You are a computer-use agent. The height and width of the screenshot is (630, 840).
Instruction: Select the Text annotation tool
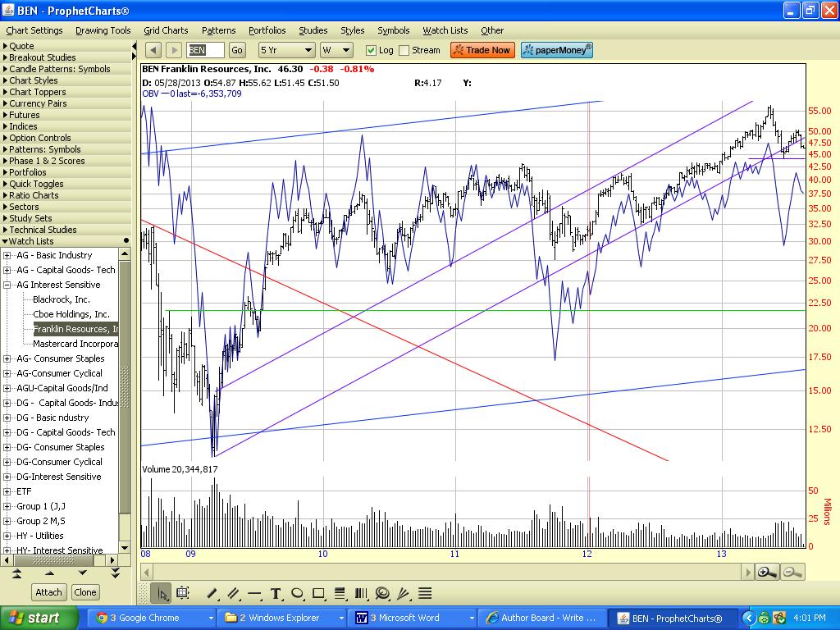(276, 593)
